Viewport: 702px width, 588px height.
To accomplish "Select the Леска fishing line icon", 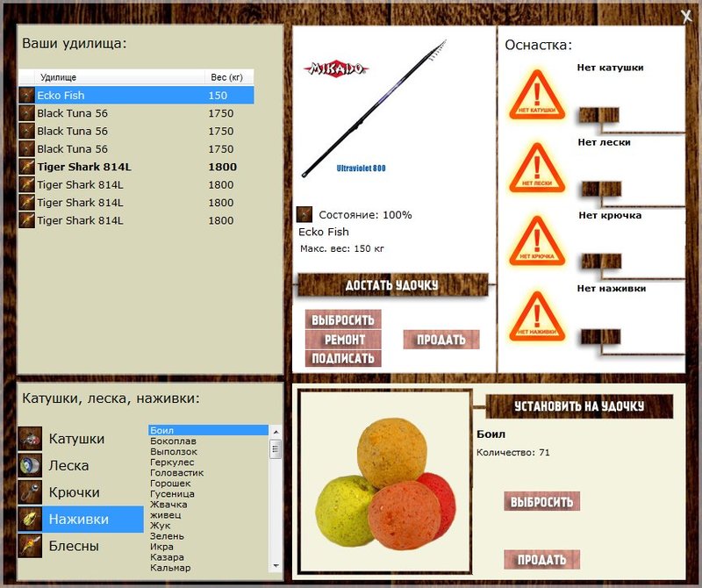I will click(x=30, y=465).
